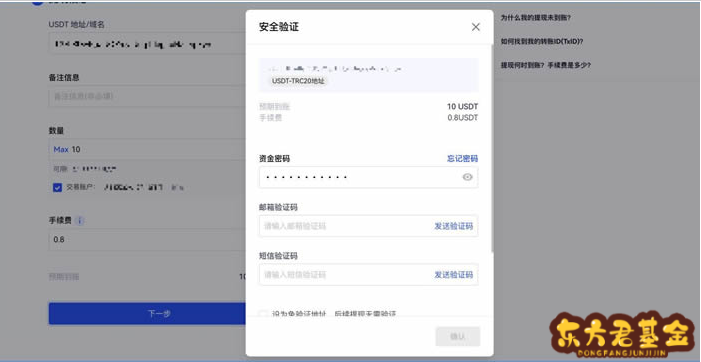Click the 预期到账 label in the dialog
Screen dimensions: 701x362
[x=274, y=106]
